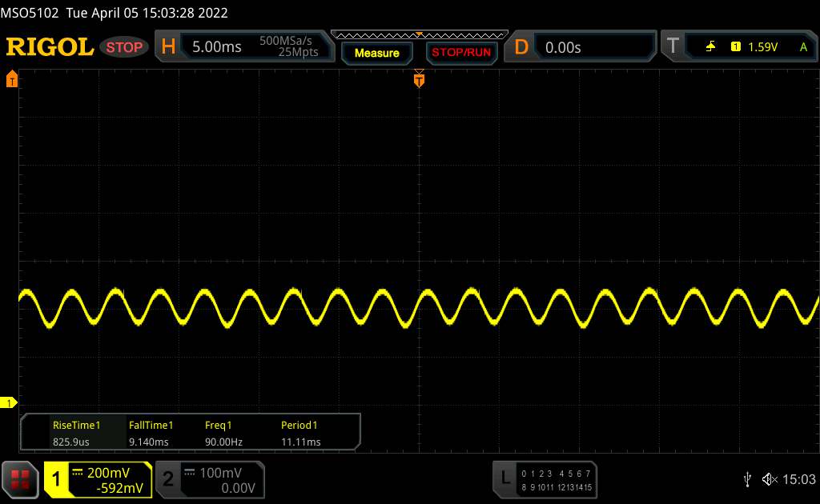Click channel 2 DC coupling icon
The height and width of the screenshot is (504, 820).
point(190,473)
